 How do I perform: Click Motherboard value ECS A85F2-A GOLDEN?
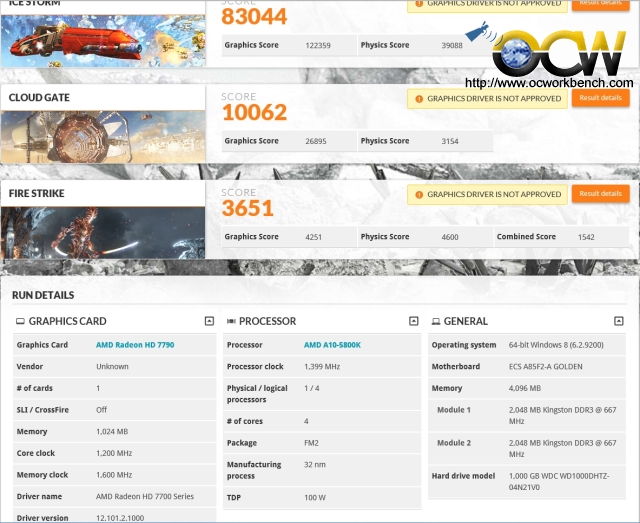(545, 367)
